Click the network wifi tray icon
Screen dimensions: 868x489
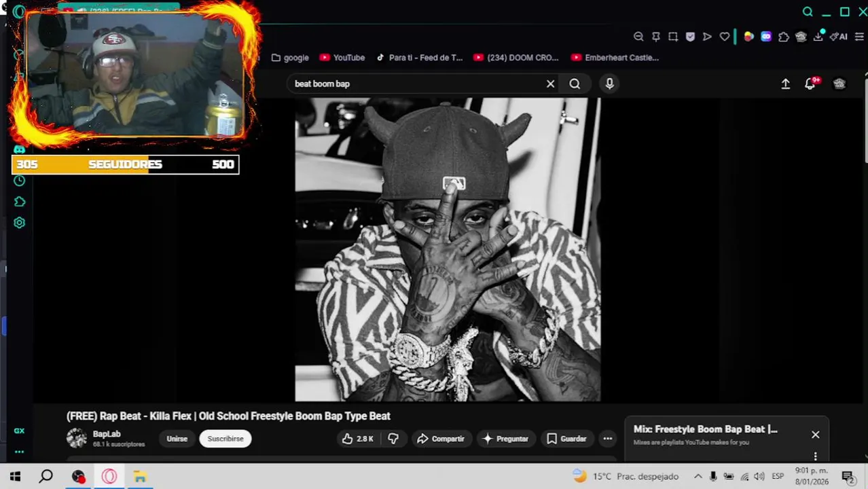tap(744, 476)
